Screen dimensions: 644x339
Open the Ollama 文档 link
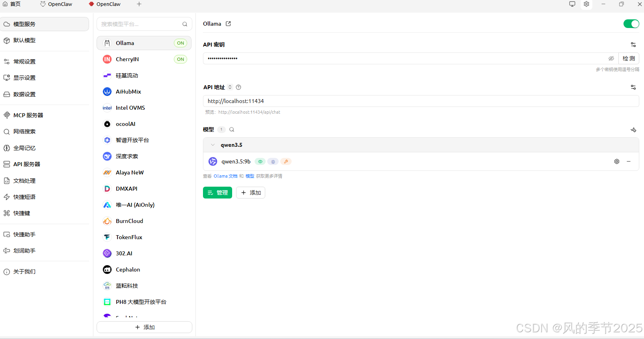tap(225, 176)
